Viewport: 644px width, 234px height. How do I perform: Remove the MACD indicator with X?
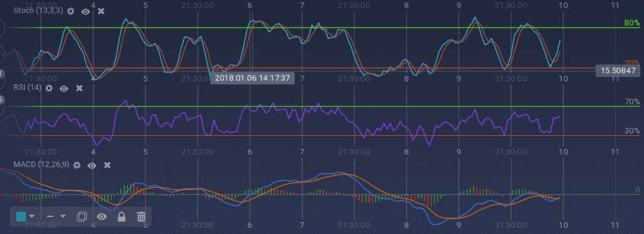107,165
